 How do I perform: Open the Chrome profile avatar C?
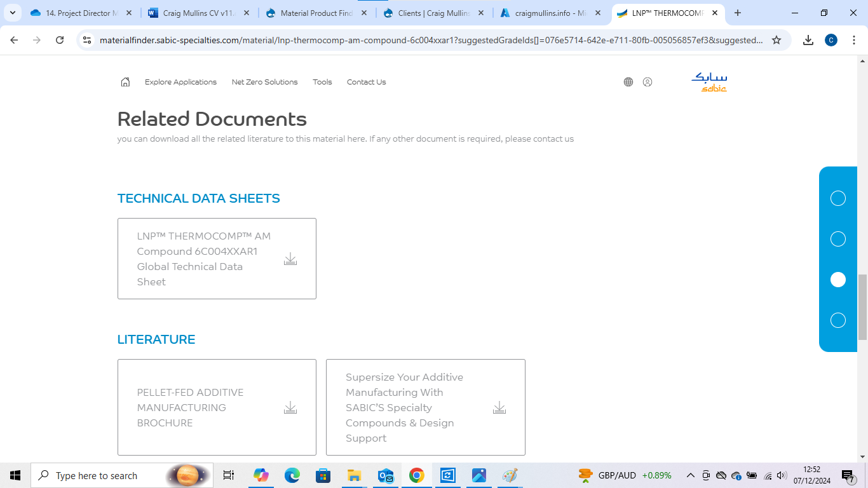831,40
